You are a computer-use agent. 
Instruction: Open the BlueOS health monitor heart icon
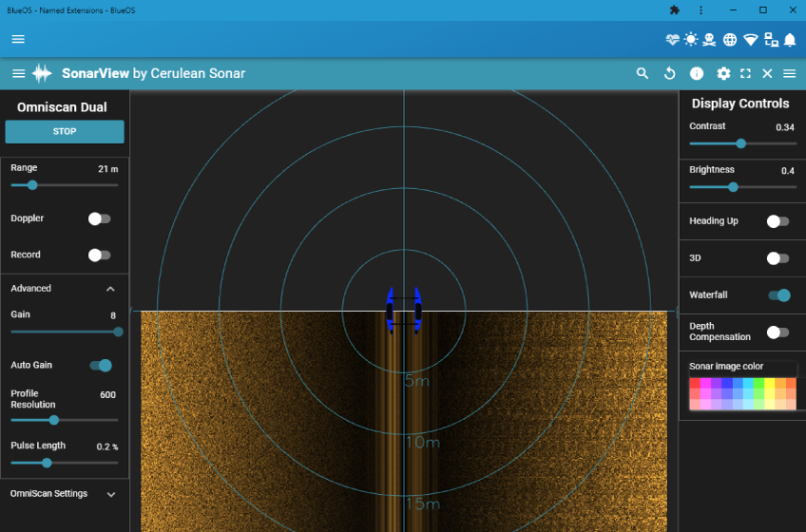click(x=673, y=40)
